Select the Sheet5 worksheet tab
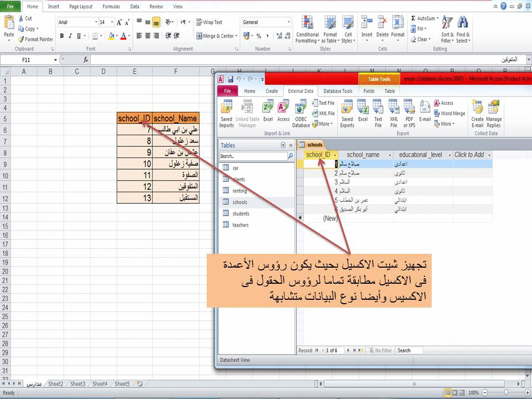Image resolution: width=532 pixels, height=399 pixels. pos(122,383)
